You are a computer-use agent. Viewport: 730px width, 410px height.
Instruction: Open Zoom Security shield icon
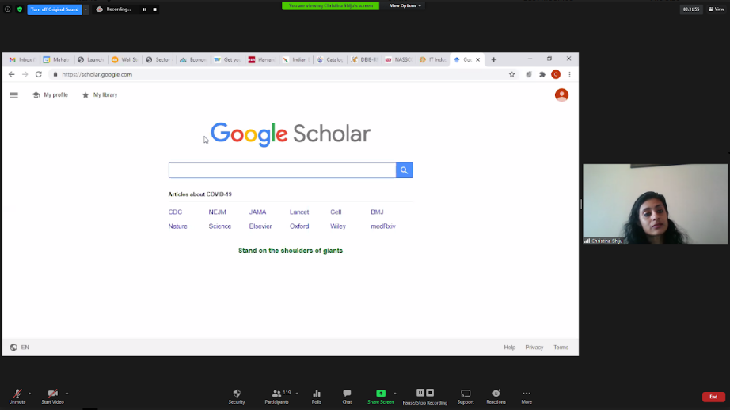point(237,393)
